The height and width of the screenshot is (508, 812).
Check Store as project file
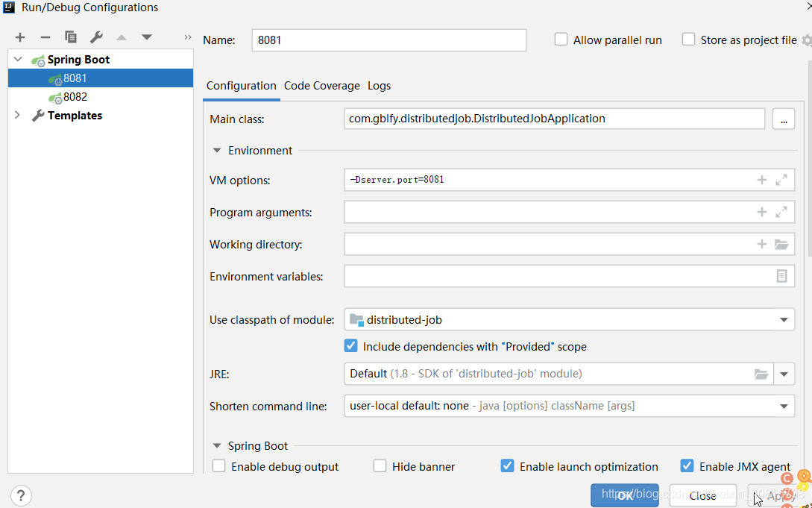[688, 40]
